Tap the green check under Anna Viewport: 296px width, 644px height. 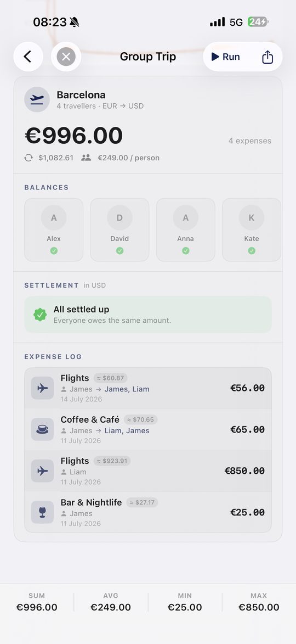[186, 250]
